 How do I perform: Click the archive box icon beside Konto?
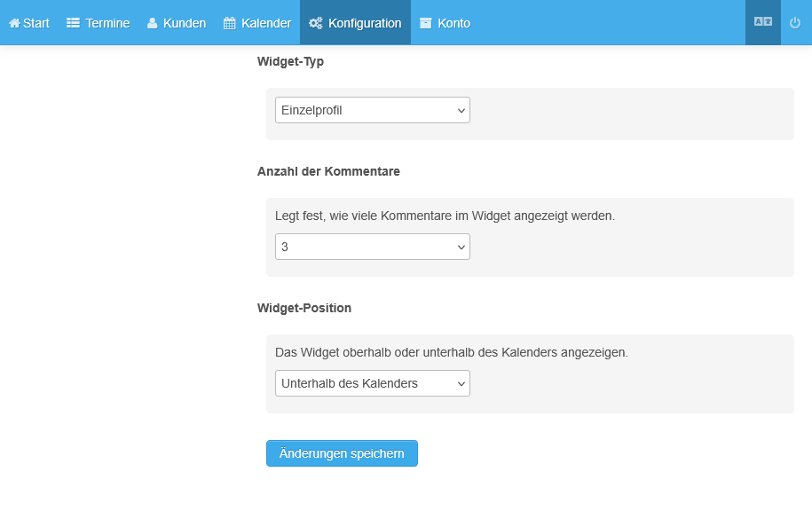(x=426, y=23)
